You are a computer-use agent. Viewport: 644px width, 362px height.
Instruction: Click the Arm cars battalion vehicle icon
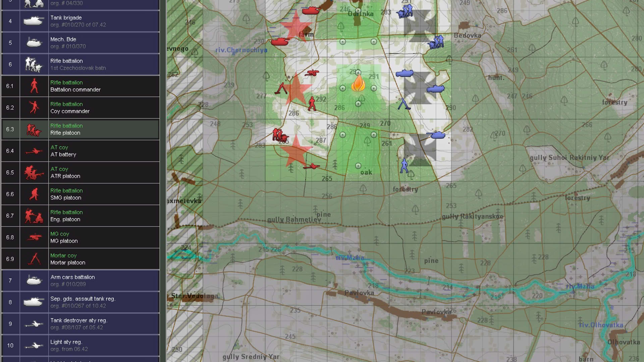pyautogui.click(x=34, y=280)
